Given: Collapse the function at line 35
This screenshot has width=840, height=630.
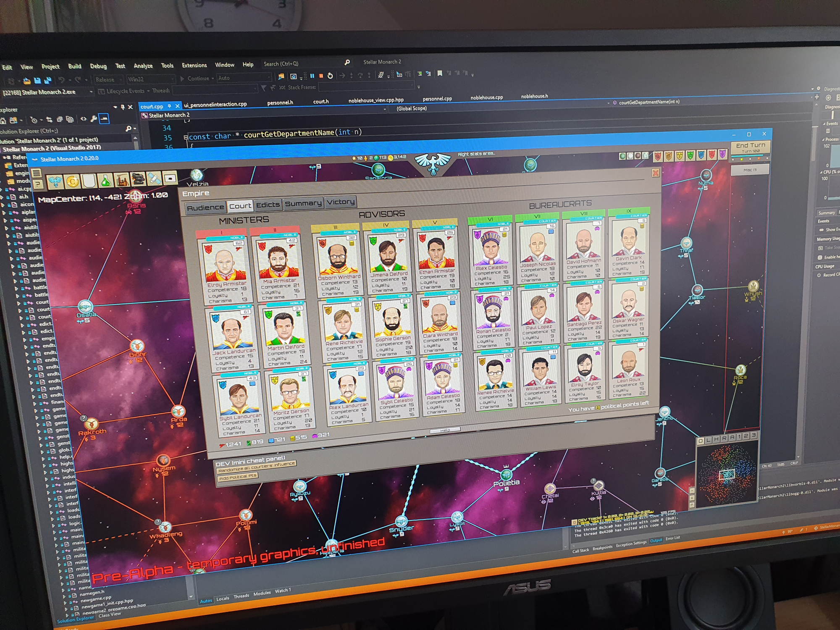Looking at the screenshot, I should (186, 137).
